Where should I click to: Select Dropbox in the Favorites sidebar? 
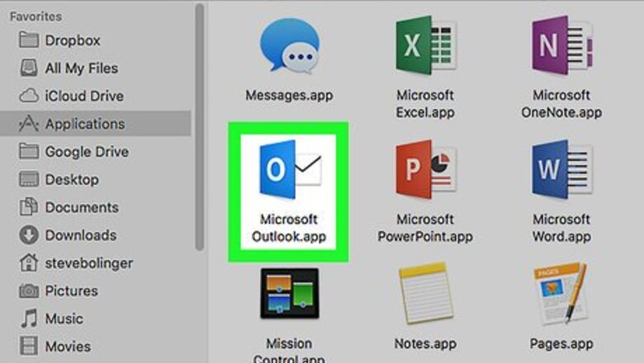(x=73, y=40)
